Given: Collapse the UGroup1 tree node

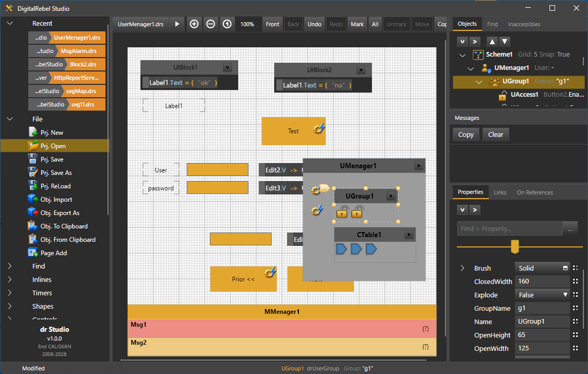Looking at the screenshot, I should pos(479,81).
